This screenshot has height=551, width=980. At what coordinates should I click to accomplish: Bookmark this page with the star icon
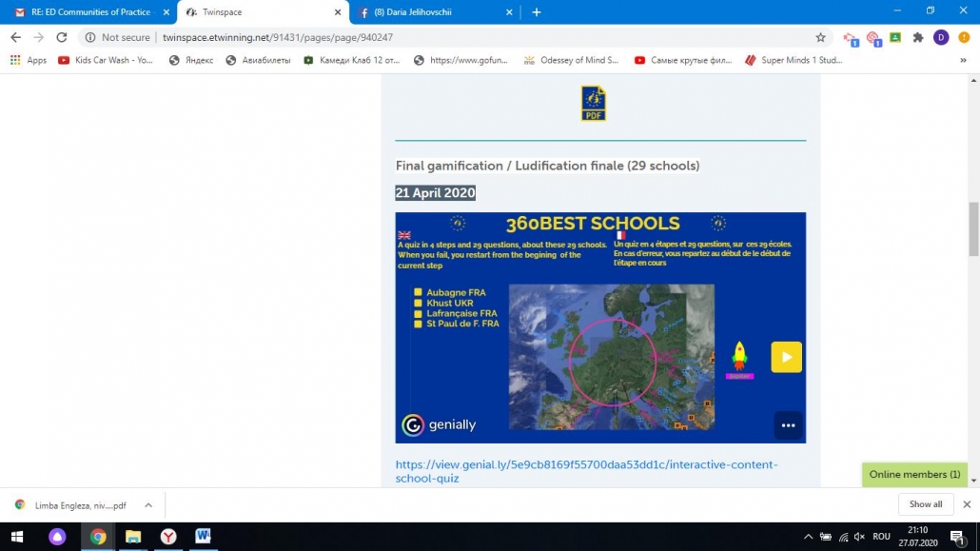(820, 37)
